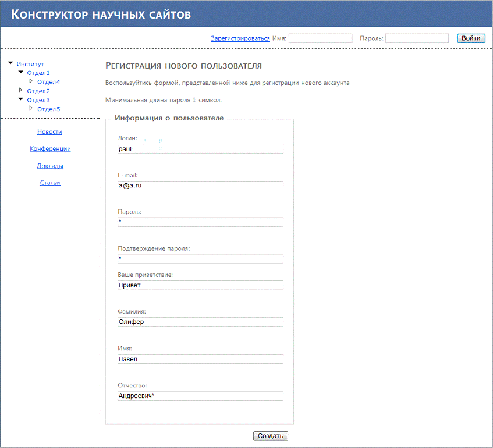Collapse the Отдел1 tree arrow
The height and width of the screenshot is (448, 493).
pyautogui.click(x=21, y=72)
